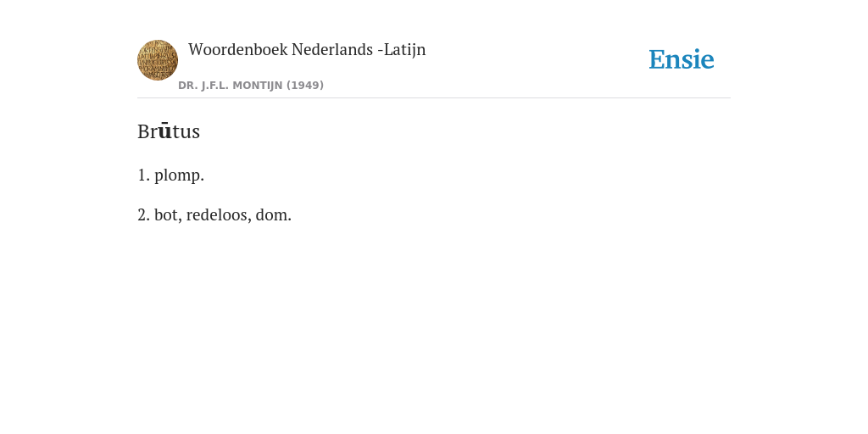
Task: Open the Ensie logo link
Action: (682, 59)
